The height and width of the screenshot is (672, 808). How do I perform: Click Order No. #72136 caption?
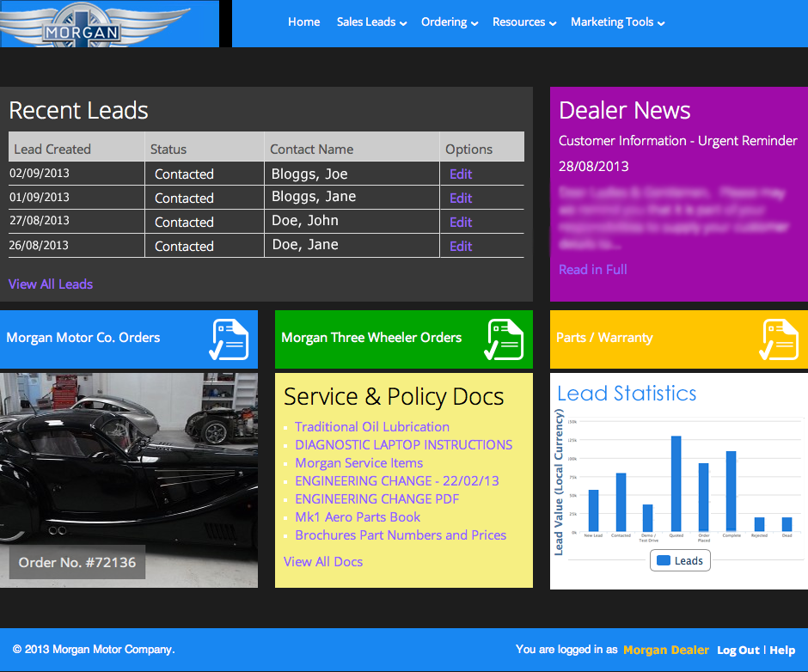click(77, 562)
